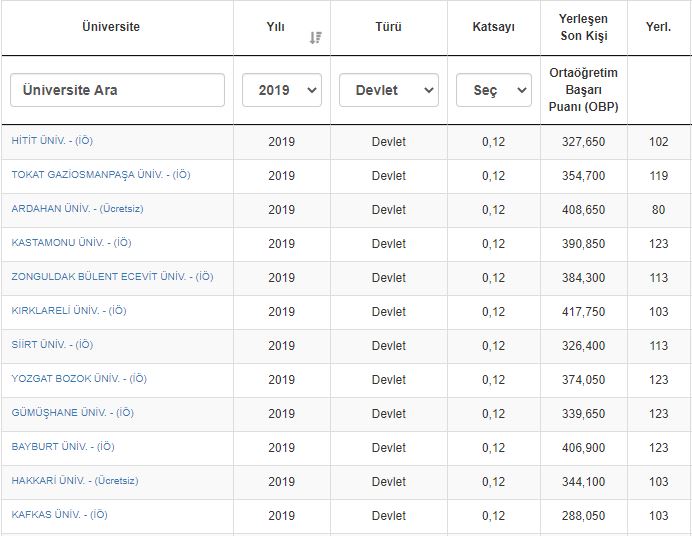
Task: Open the KIRKLARELİ ÜNİV. - (İÖ) link
Action: (69, 311)
